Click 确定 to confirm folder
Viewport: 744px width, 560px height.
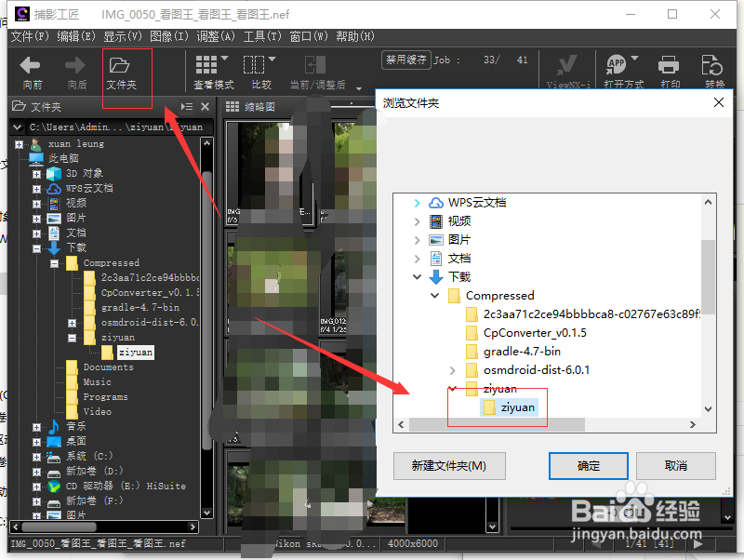pyautogui.click(x=589, y=466)
